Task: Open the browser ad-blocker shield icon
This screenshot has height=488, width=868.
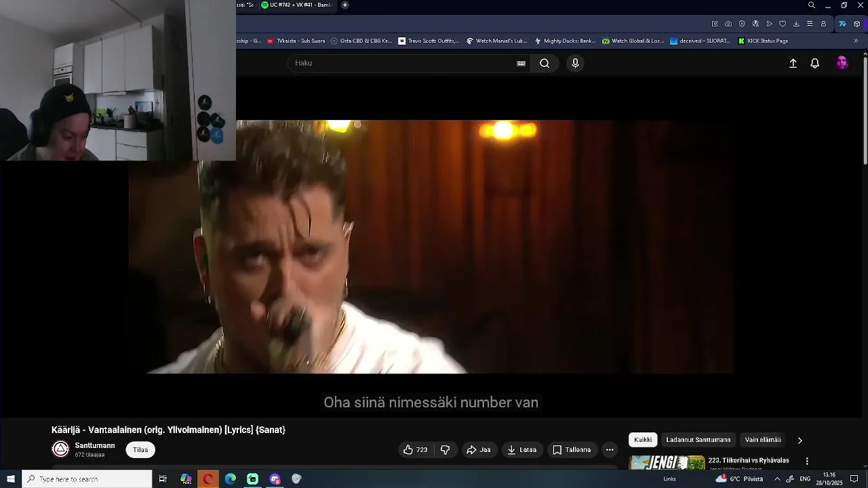Action: click(x=742, y=24)
